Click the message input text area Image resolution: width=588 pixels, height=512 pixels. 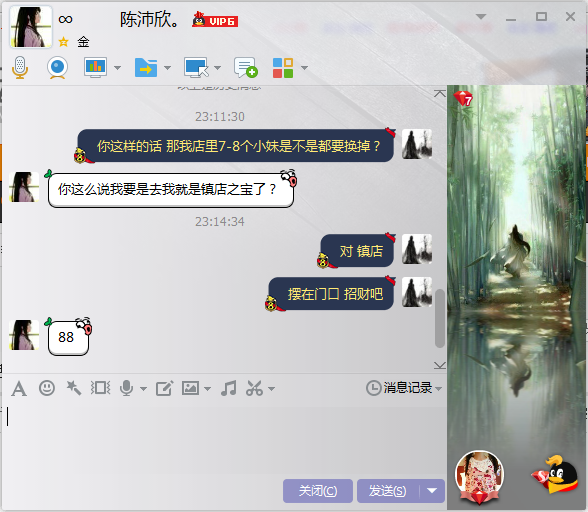(x=224, y=439)
